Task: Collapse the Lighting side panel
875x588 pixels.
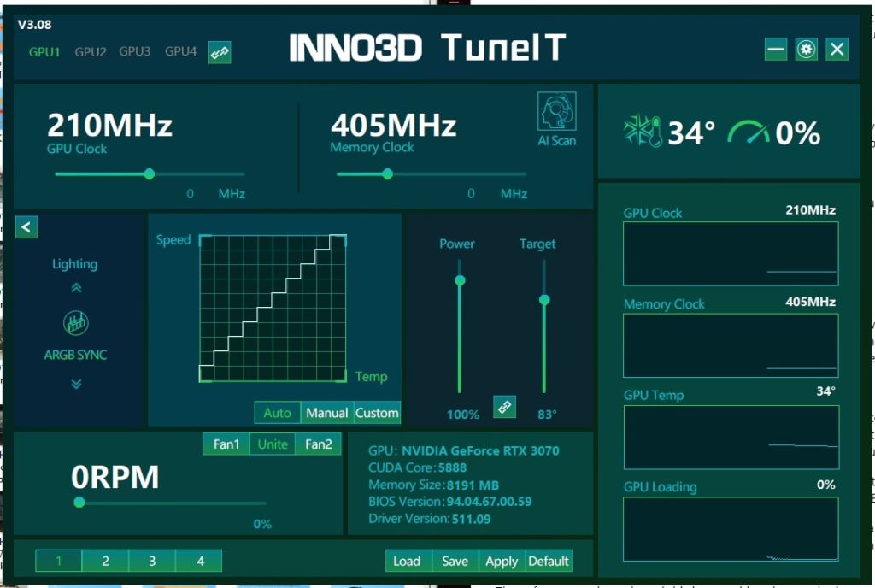Action: point(26,226)
